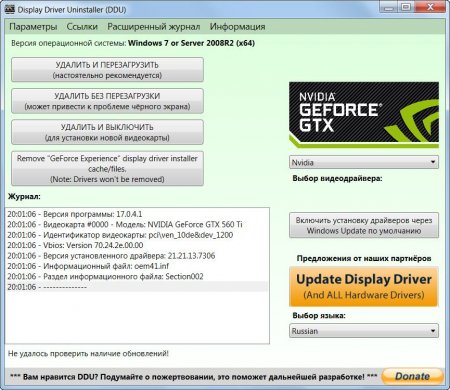Click the Windows Update driver install button
Image resolution: width=450 pixels, height=390 pixels.
click(364, 225)
